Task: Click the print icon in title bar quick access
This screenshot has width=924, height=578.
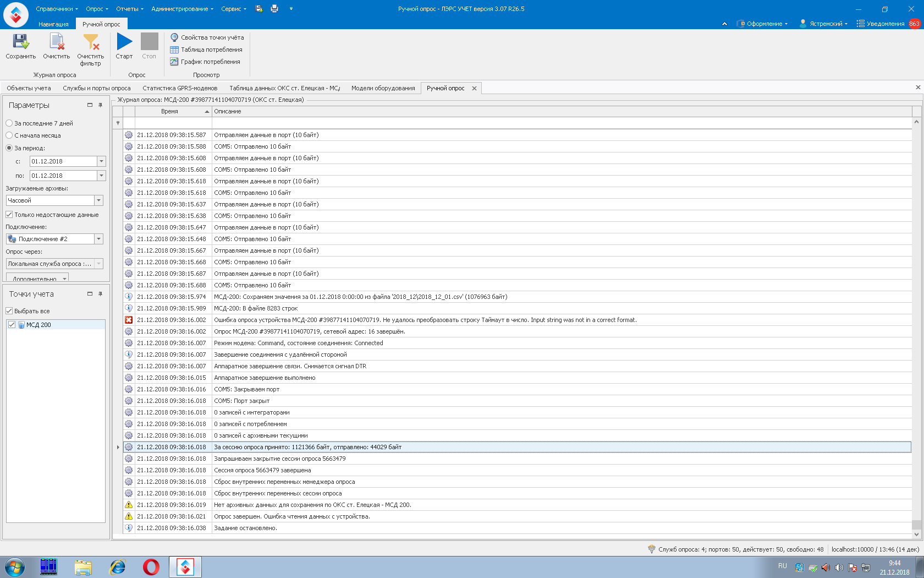Action: (274, 9)
